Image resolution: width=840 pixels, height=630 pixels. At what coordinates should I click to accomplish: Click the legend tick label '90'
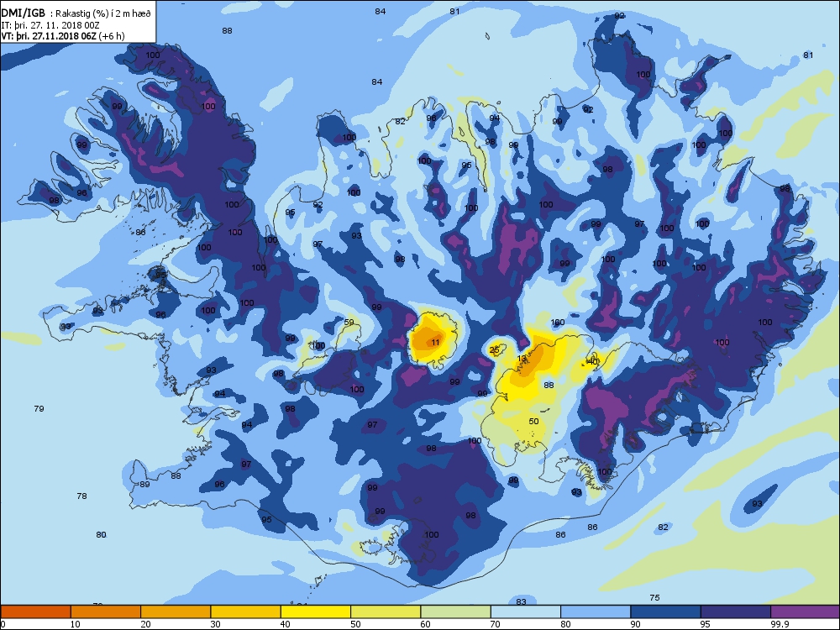pyautogui.click(x=635, y=624)
